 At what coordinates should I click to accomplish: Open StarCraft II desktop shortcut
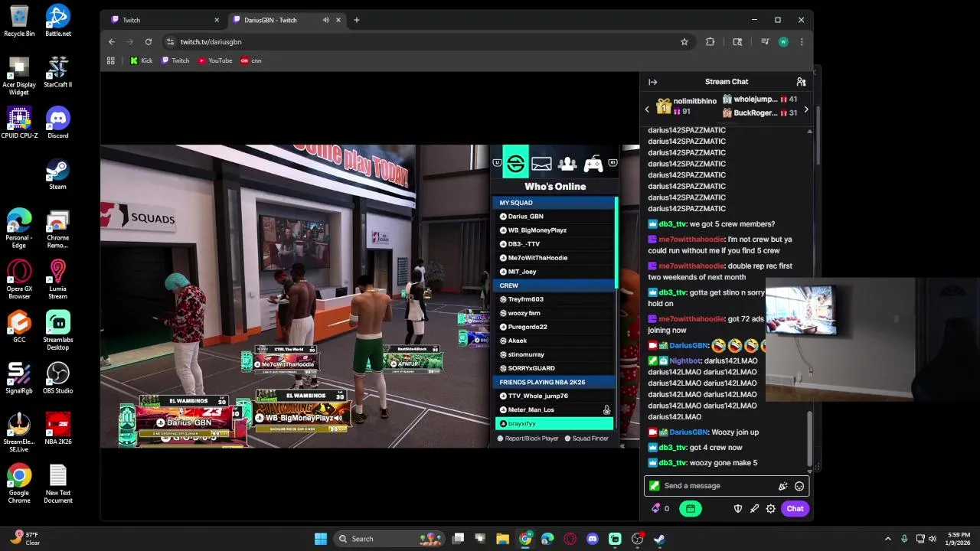pyautogui.click(x=58, y=72)
